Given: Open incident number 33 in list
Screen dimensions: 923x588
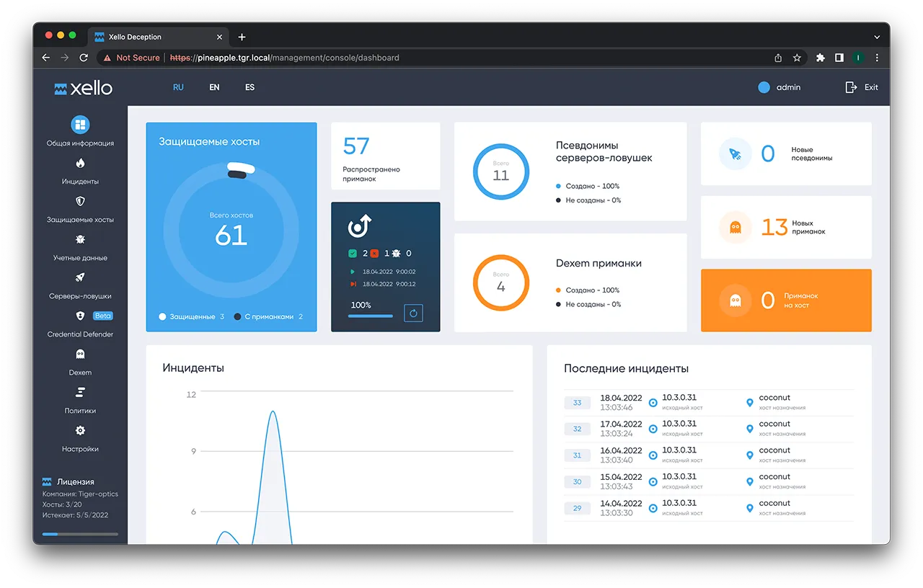Looking at the screenshot, I should pyautogui.click(x=577, y=403).
